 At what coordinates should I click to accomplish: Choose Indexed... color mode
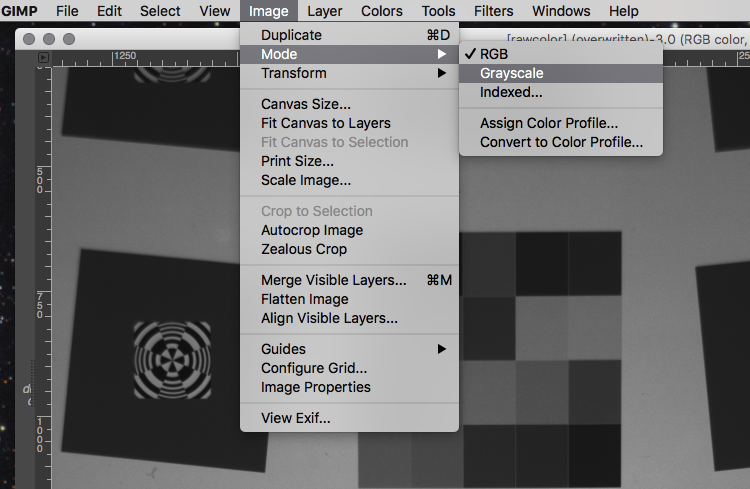(x=561, y=92)
